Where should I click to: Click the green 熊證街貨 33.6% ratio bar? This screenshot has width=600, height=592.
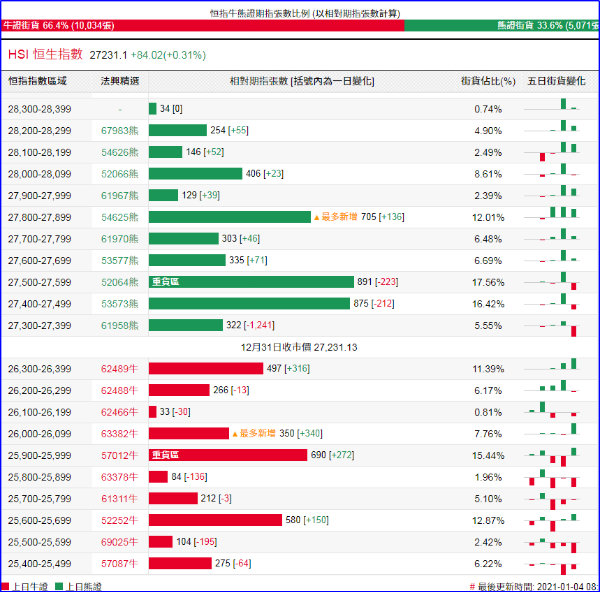[x=502, y=26]
